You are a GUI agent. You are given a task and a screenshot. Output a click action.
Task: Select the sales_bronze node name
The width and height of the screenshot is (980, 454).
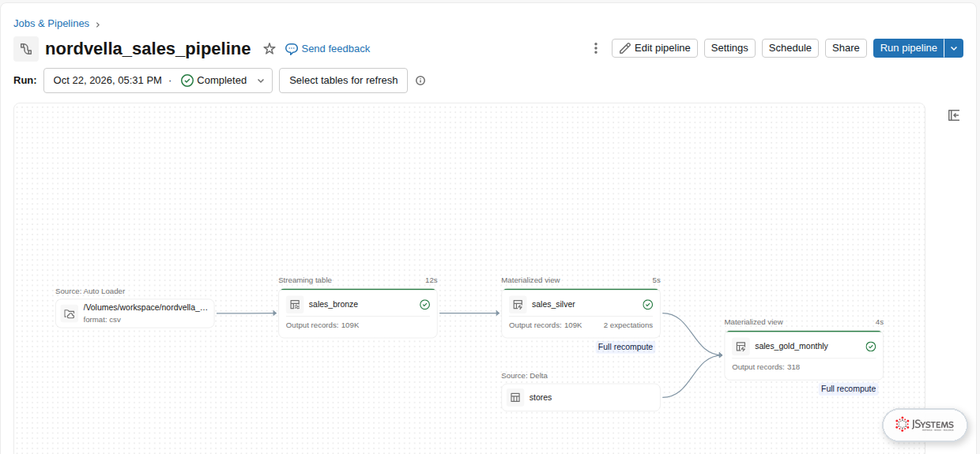pos(334,305)
